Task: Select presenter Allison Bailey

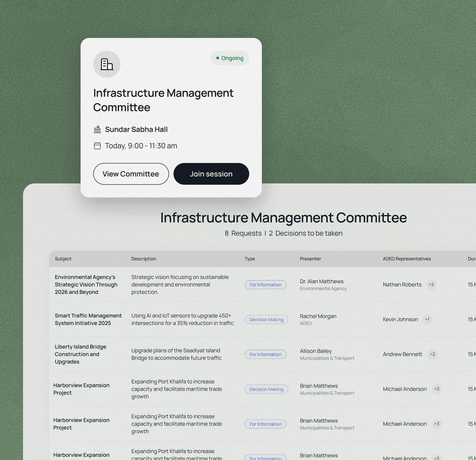Action: pos(316,351)
